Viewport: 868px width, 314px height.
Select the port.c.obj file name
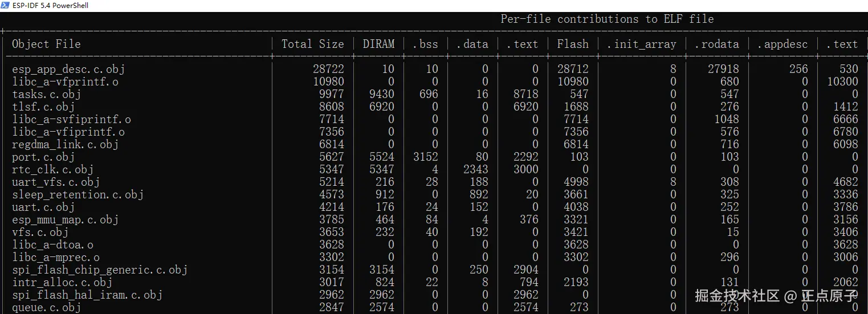tap(43, 157)
